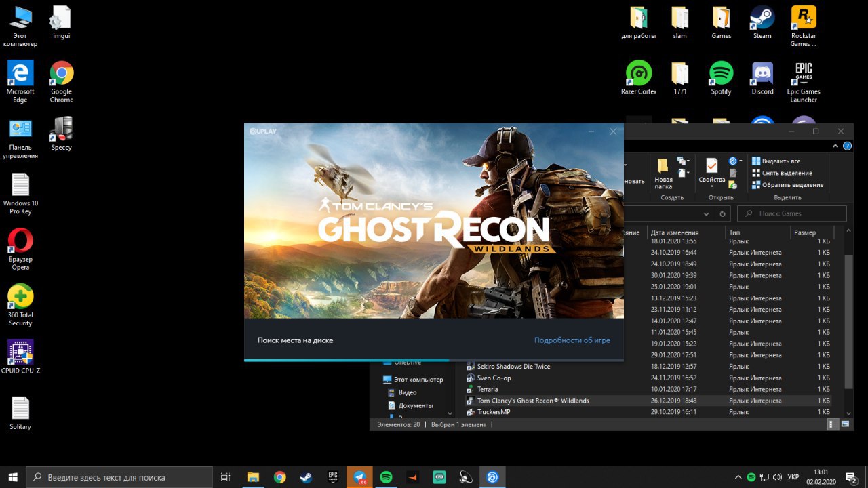Image resolution: width=868 pixels, height=488 pixels.
Task: Select the imgui file on desktop
Action: coord(61,22)
